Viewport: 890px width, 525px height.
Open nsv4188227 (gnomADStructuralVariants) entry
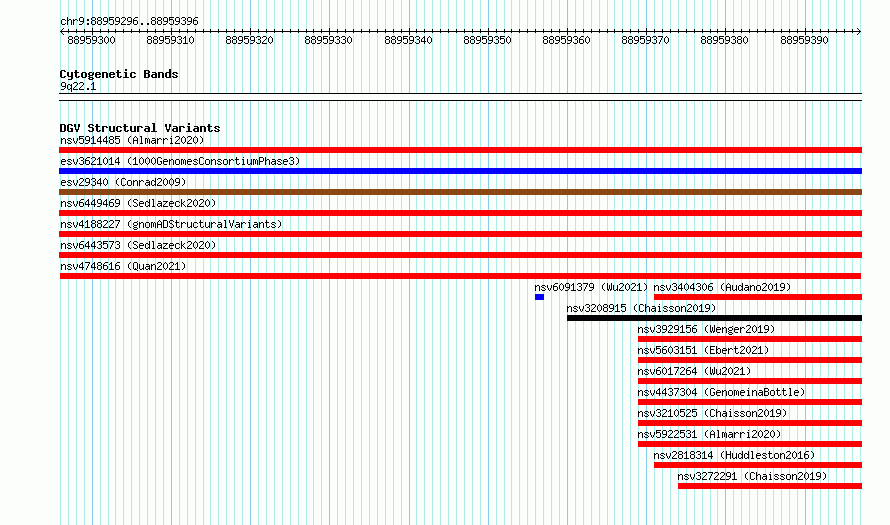[x=171, y=224]
